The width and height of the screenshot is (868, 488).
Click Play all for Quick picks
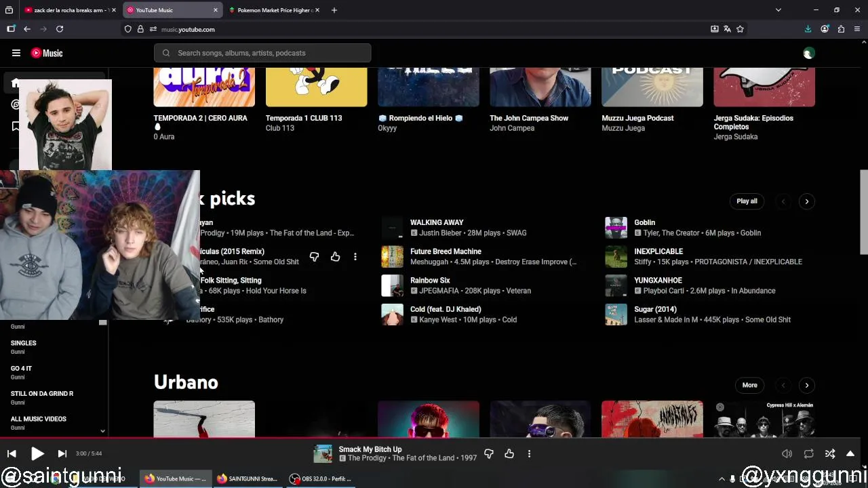[747, 201]
